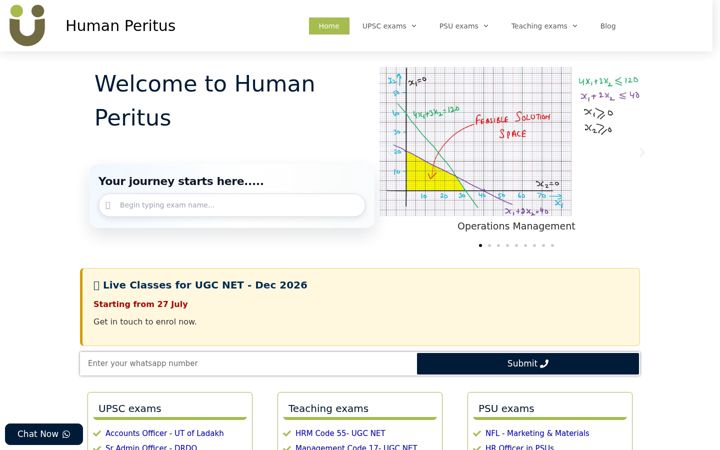Focus the whatsapp number field
720x450 pixels.
click(x=248, y=363)
